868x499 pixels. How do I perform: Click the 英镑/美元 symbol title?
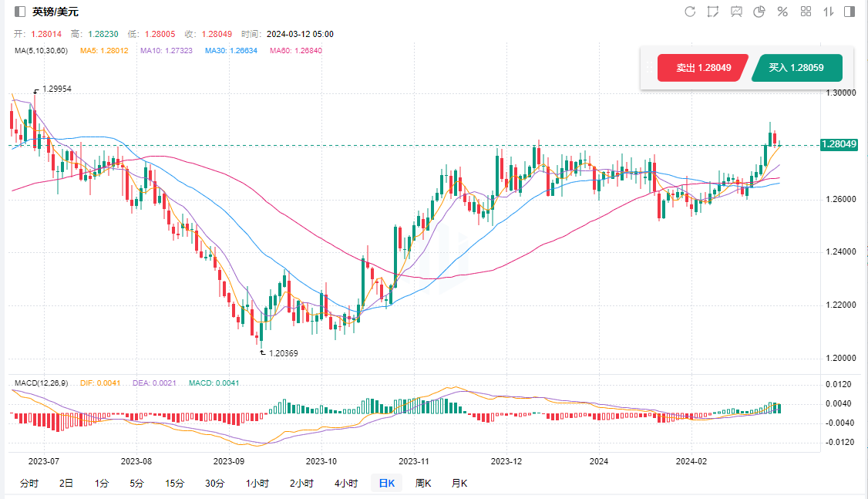[x=56, y=12]
